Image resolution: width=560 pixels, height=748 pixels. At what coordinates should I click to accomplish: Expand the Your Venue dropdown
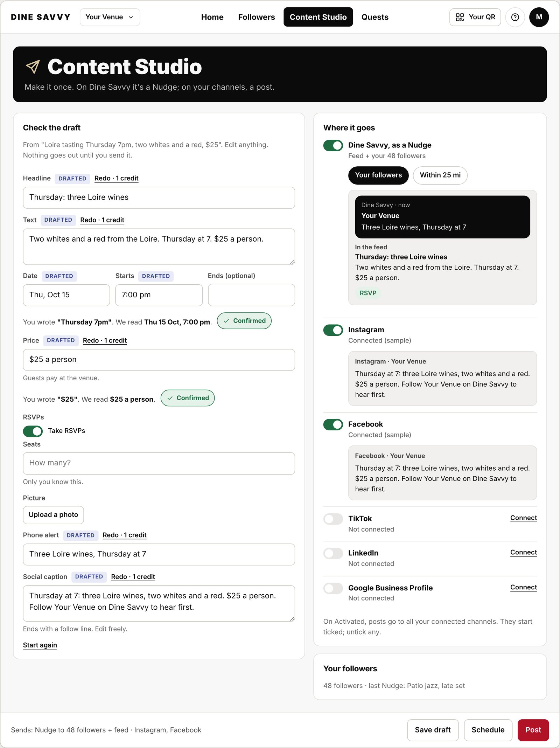point(110,17)
